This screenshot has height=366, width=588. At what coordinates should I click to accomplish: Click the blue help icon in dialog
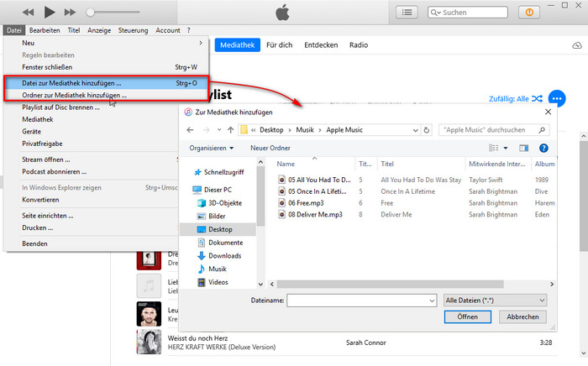click(543, 149)
